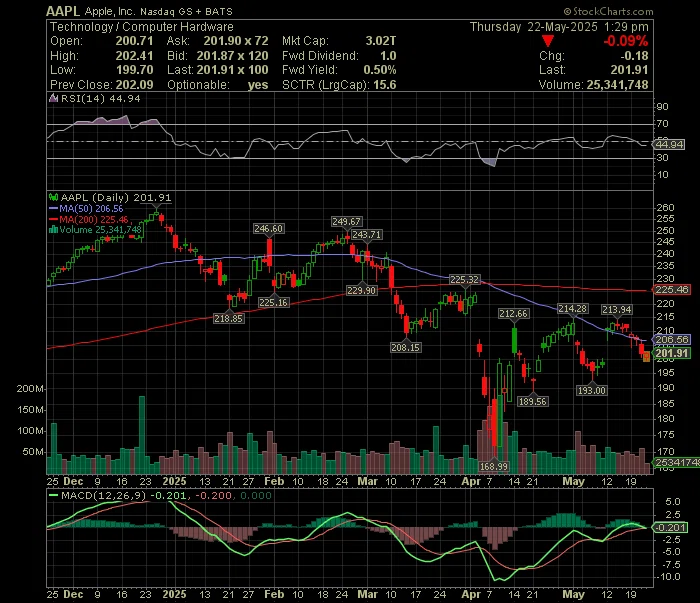Click the -0.09% percent change
The image size is (700, 603).
coord(625,42)
